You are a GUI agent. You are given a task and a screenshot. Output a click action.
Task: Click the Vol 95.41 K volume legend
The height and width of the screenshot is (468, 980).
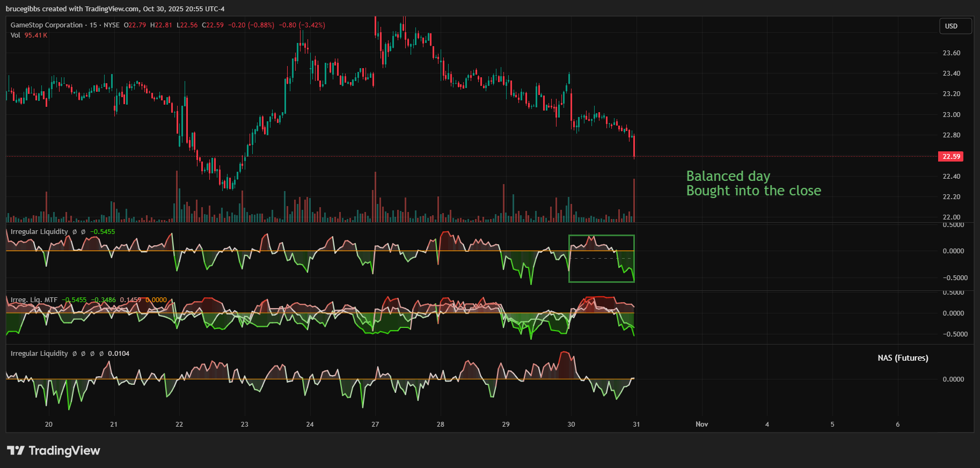coord(29,35)
